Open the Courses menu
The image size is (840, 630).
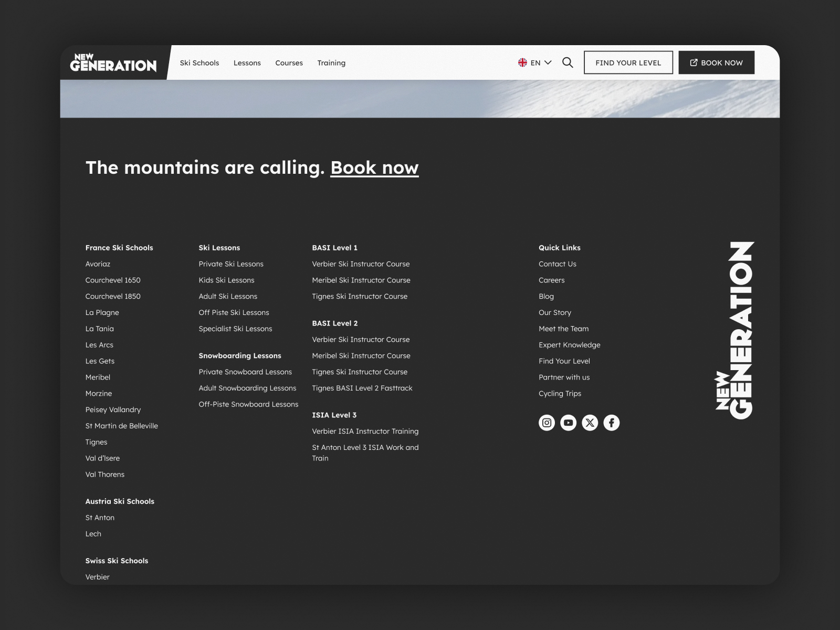coord(289,62)
